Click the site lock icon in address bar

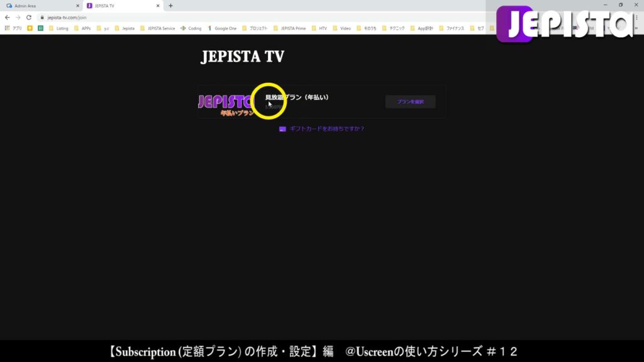[42, 17]
